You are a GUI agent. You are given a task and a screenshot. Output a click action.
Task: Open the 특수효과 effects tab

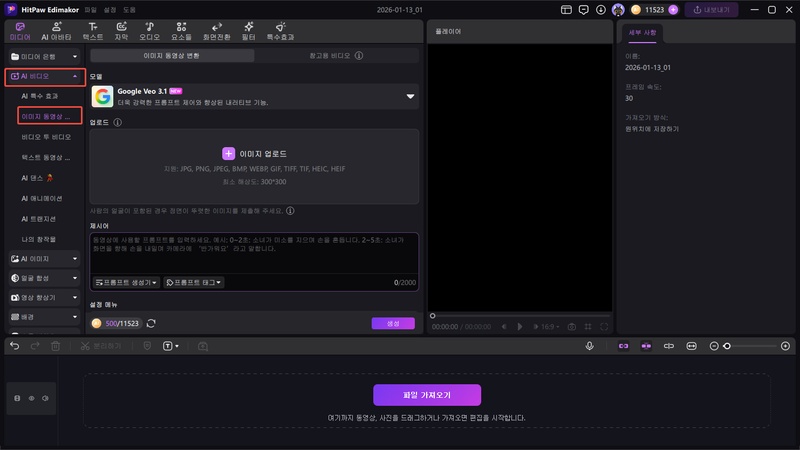click(280, 31)
